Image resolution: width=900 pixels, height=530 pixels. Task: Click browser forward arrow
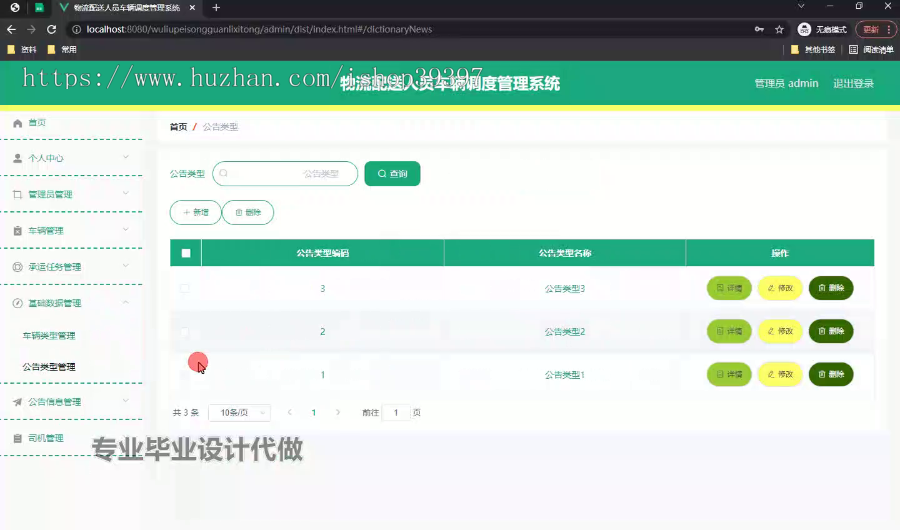32,29
